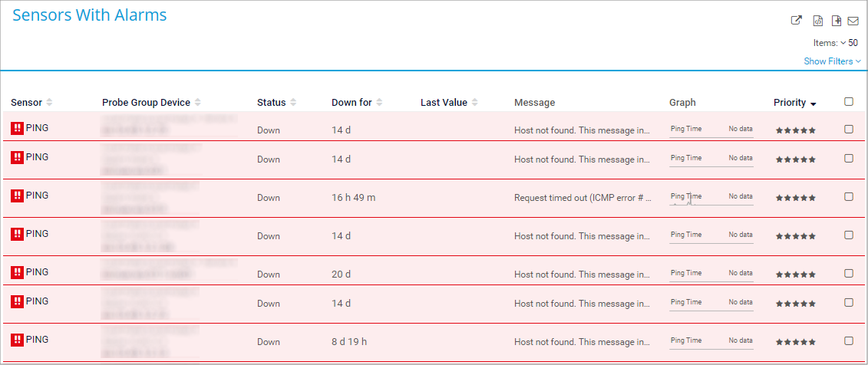868x365 pixels.
Task: Sort by the Probe Group Device column
Action: (146, 103)
